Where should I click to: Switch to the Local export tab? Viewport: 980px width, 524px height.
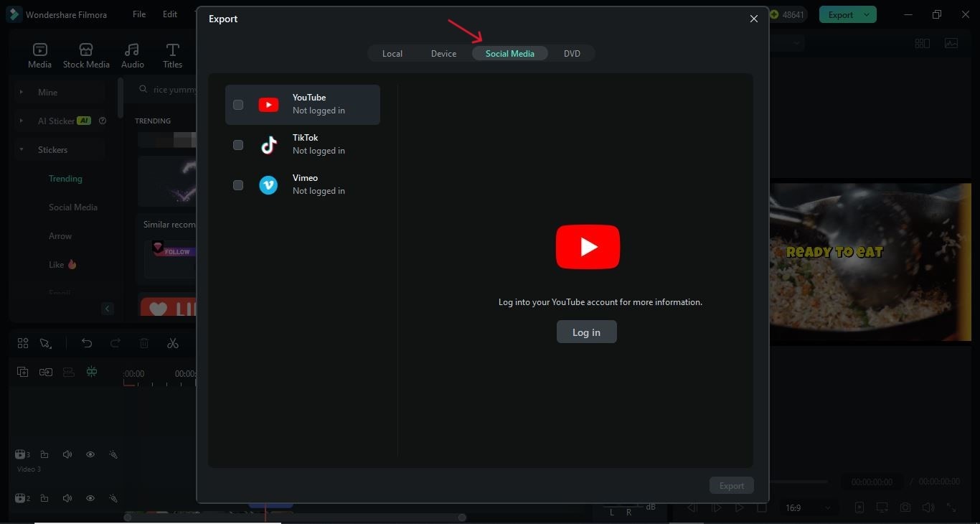click(x=392, y=54)
